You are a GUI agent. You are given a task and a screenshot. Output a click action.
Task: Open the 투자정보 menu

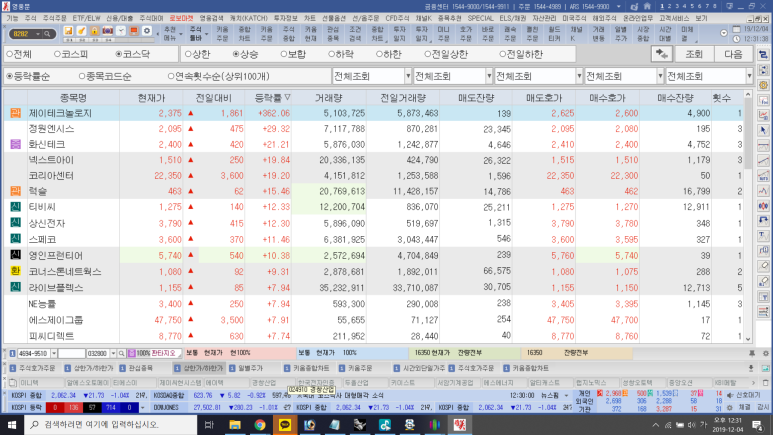click(286, 18)
